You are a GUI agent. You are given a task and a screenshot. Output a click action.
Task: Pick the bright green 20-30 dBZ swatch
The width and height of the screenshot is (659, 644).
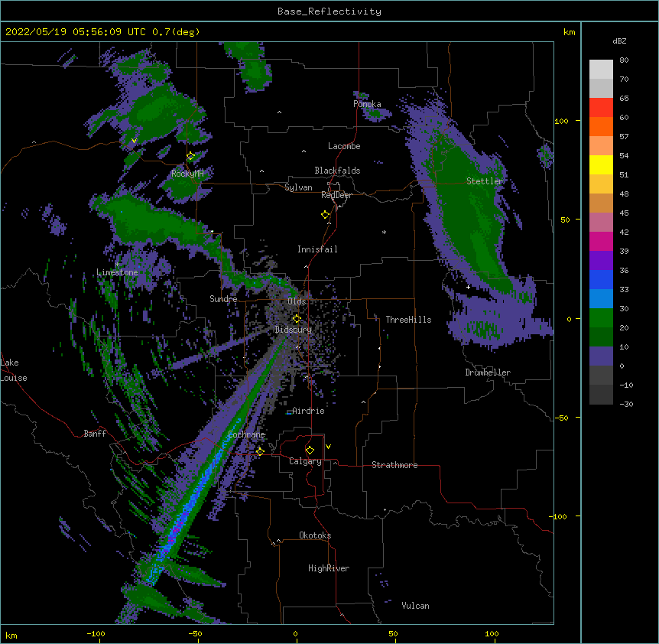pyautogui.click(x=601, y=318)
